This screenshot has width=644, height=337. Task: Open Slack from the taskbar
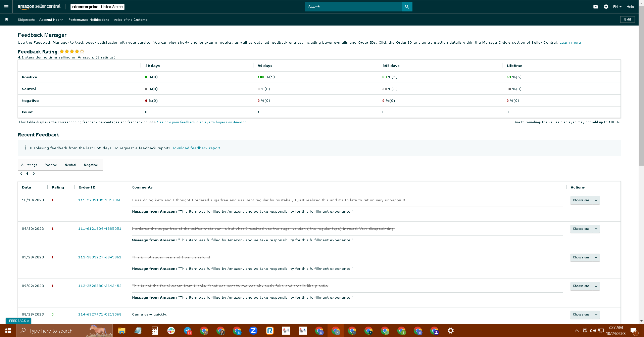(x=171, y=331)
